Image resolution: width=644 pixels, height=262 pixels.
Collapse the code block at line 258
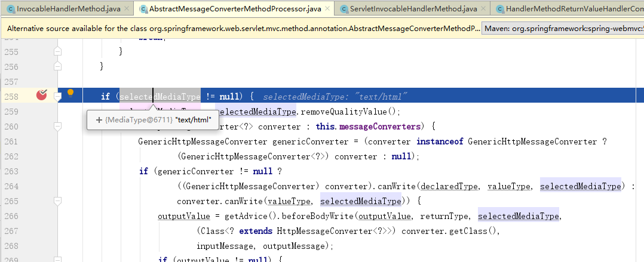[58, 96]
